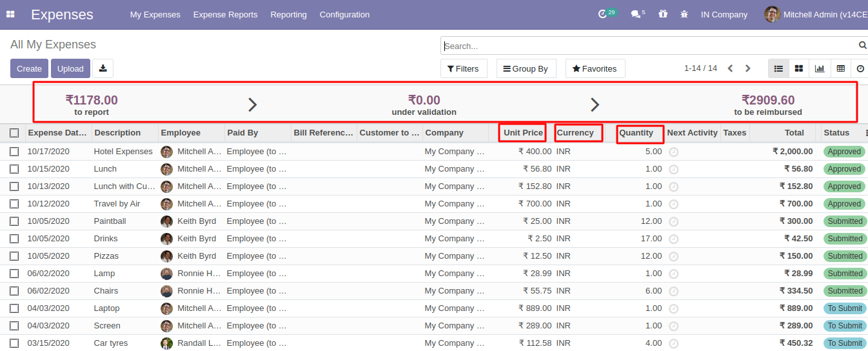Click ₹1178.00 to report summary
Screen dimensions: 868x351
tap(92, 104)
